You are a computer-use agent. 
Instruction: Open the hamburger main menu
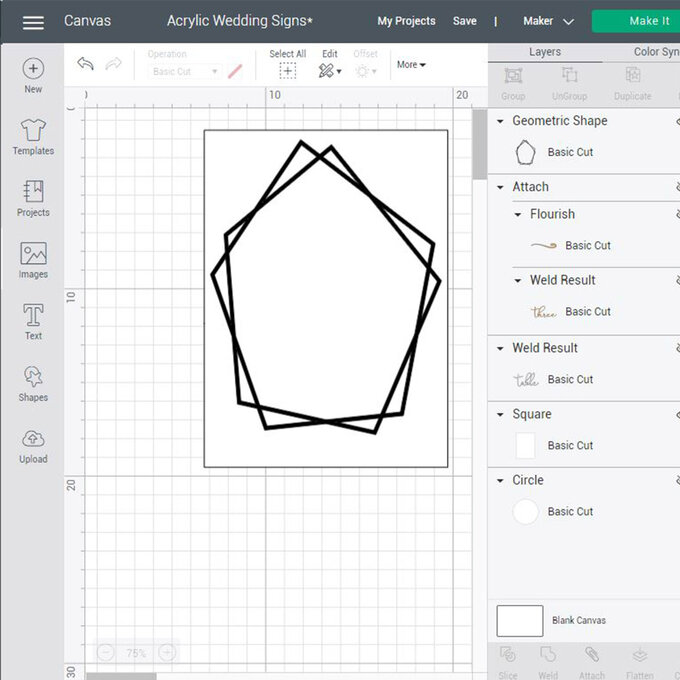[x=33, y=22]
